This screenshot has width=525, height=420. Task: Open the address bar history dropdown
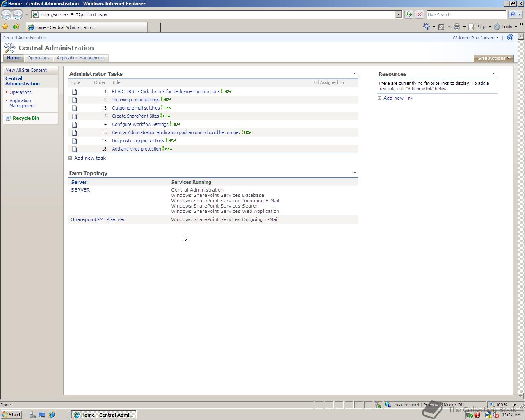[398, 14]
